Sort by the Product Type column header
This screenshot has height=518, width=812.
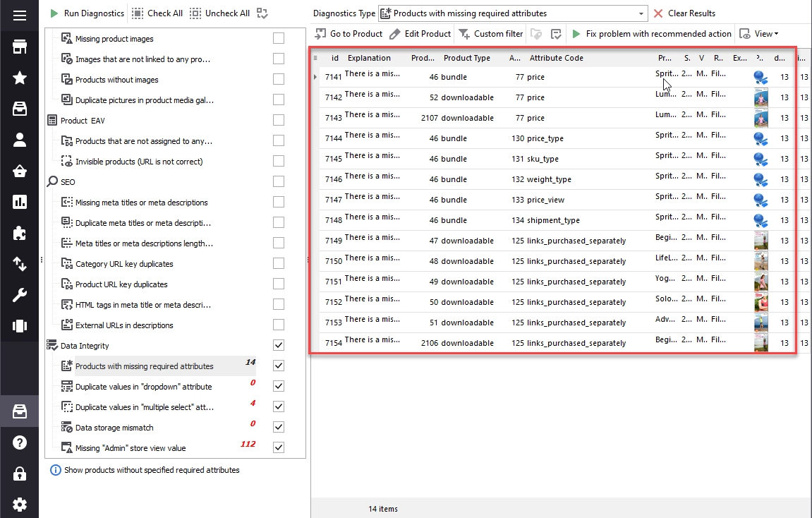click(x=466, y=58)
